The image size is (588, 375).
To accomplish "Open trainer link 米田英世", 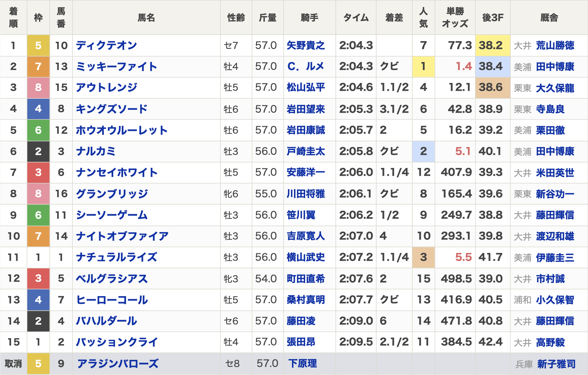I will point(555,173).
